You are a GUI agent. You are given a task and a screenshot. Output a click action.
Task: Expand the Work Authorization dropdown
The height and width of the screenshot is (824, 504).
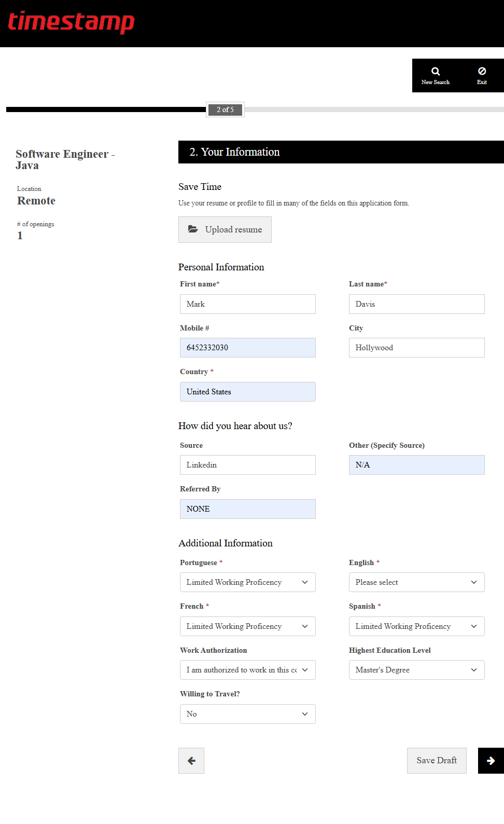point(247,670)
